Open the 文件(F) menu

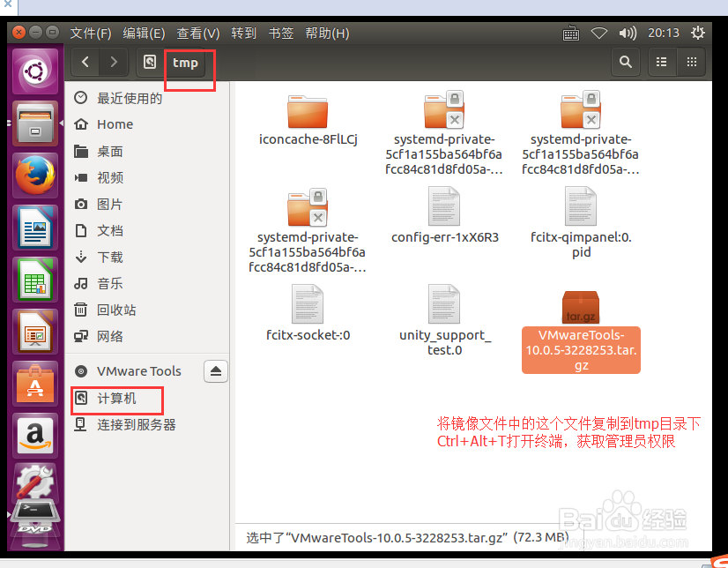(x=91, y=33)
